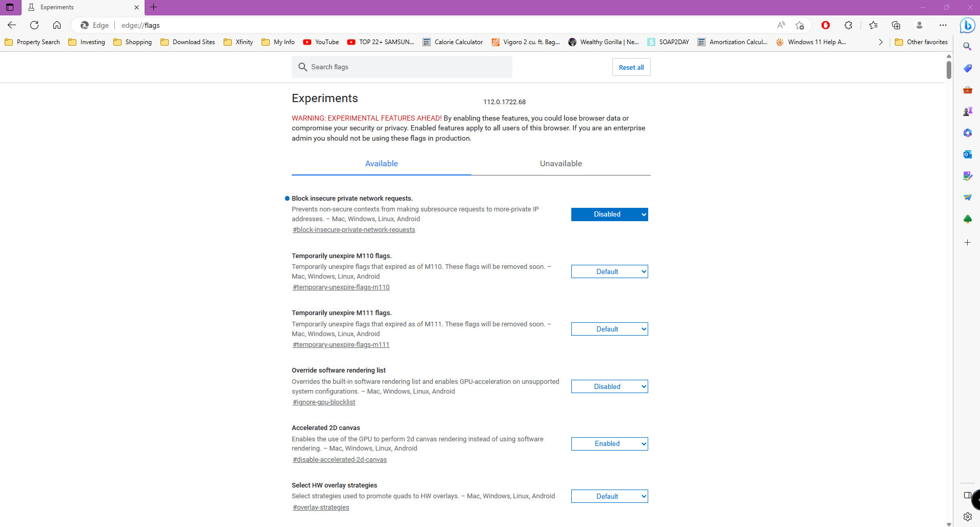980x527 pixels.
Task: Open #temporary-unexpire-flags-m110 link
Action: click(x=341, y=287)
